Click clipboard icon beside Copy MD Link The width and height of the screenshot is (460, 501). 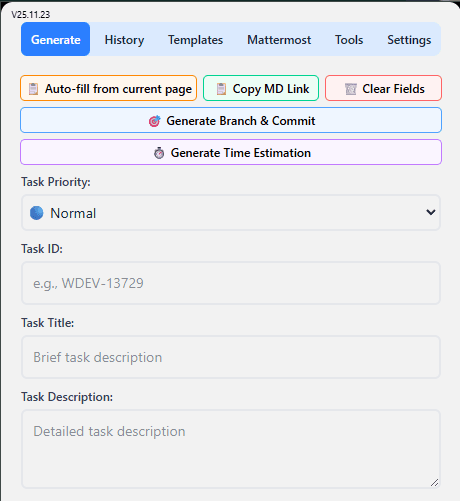coord(221,89)
